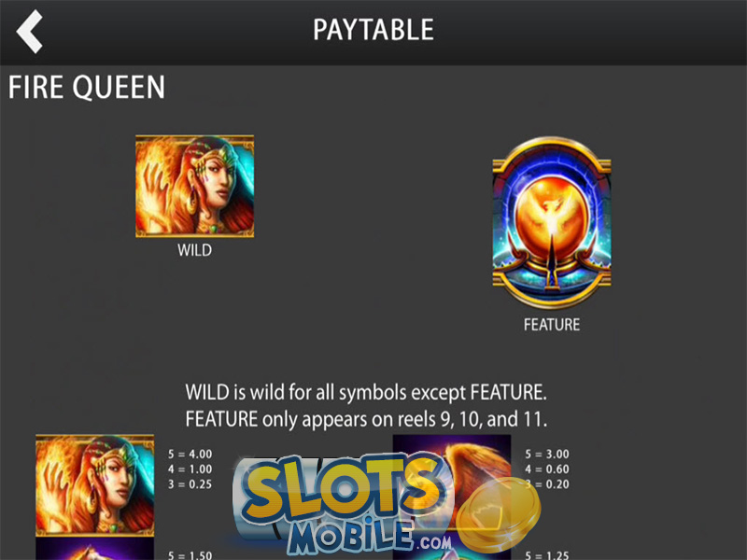747x560 pixels.
Task: Click the 5 = 3.00 payout line
Action: [x=547, y=454]
